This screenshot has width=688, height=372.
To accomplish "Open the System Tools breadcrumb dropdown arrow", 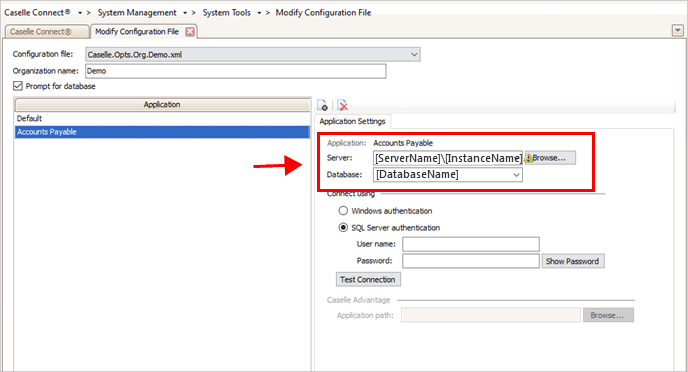I will pyautogui.click(x=259, y=13).
